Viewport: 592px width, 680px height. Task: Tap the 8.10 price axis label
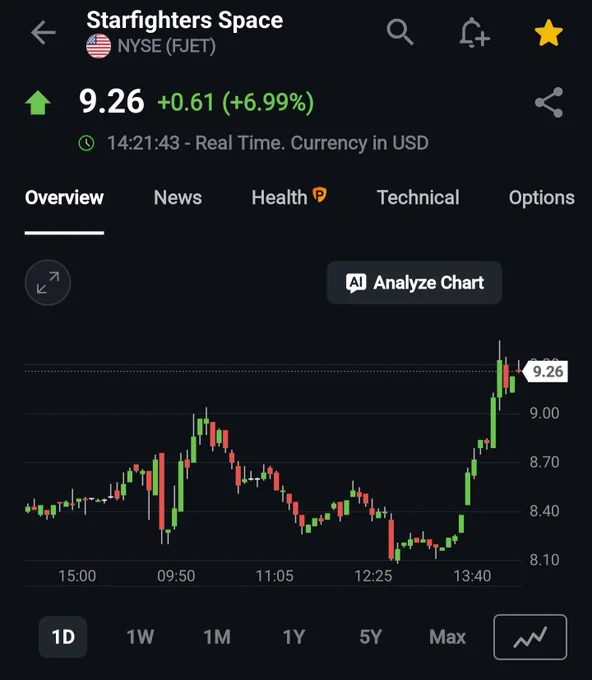544,560
